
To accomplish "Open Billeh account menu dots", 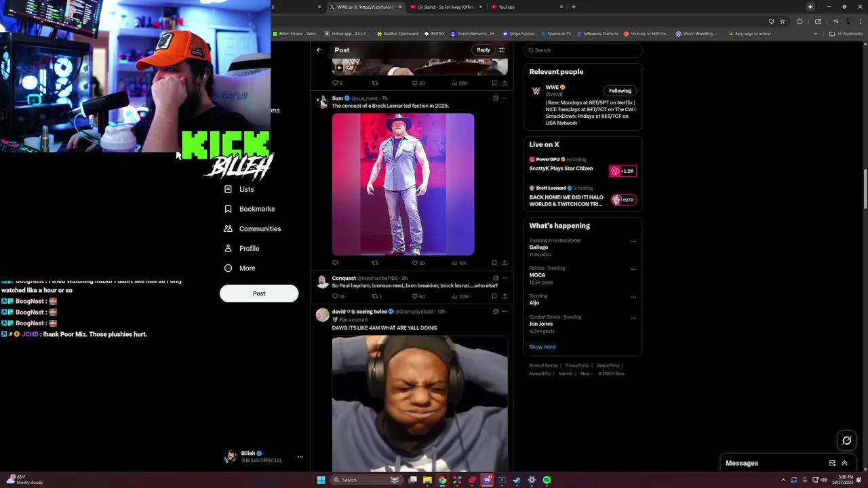I will click(x=300, y=457).
